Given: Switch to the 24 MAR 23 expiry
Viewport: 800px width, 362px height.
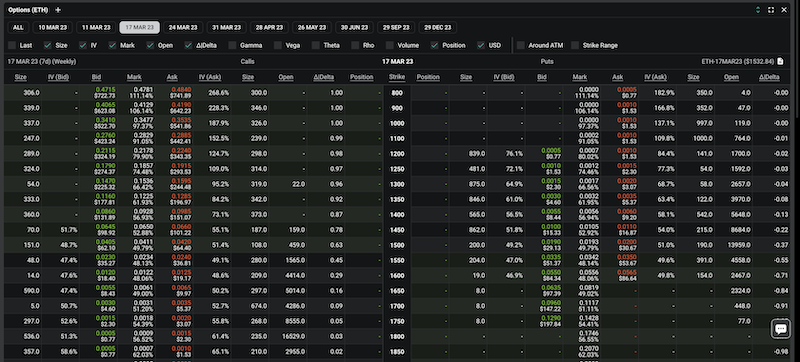Looking at the screenshot, I should [183, 28].
